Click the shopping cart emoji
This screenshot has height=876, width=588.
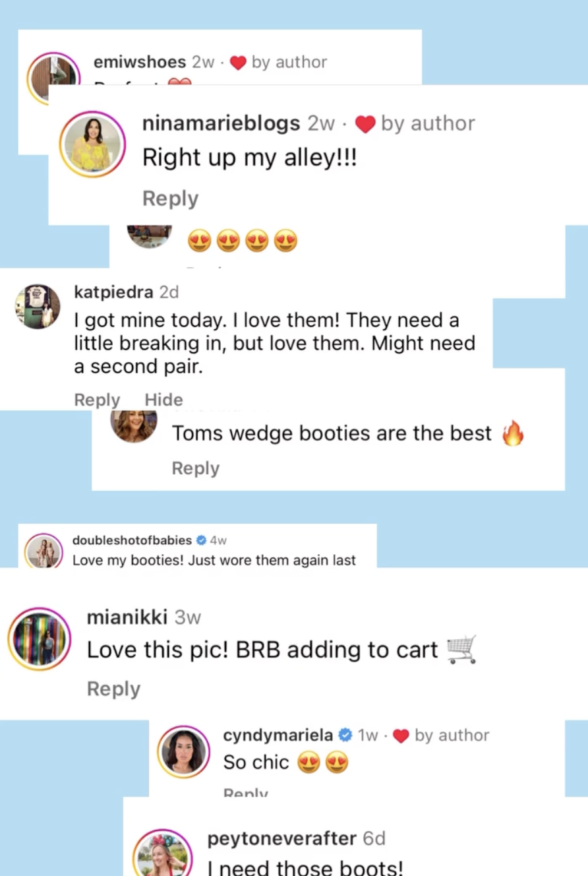[461, 650]
